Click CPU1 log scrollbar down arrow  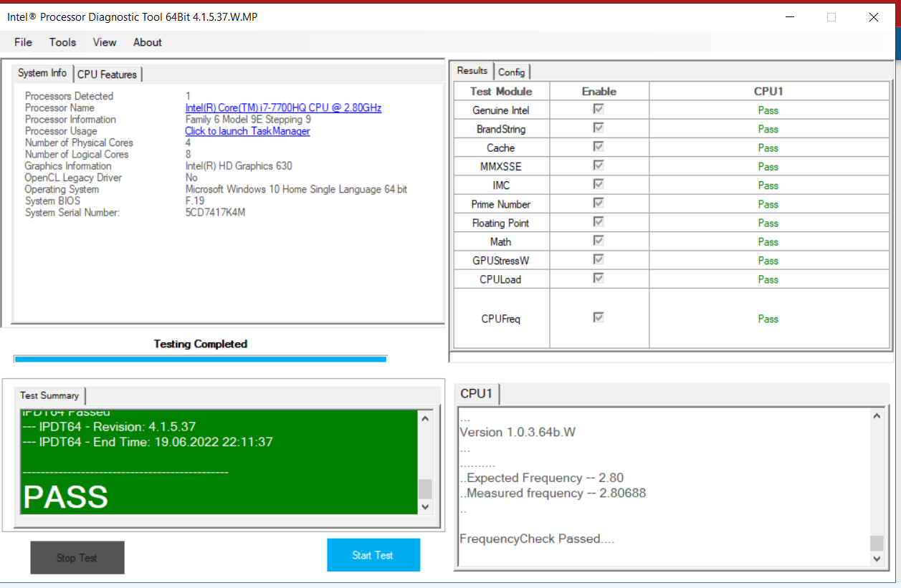click(877, 558)
